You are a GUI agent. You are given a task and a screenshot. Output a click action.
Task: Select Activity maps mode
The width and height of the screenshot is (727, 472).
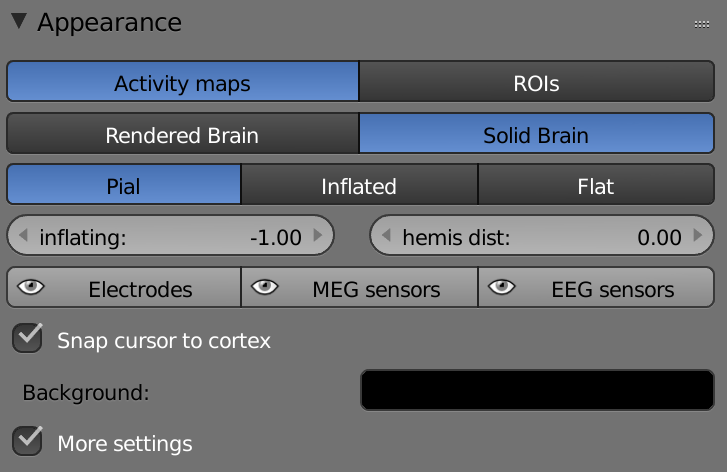(183, 81)
